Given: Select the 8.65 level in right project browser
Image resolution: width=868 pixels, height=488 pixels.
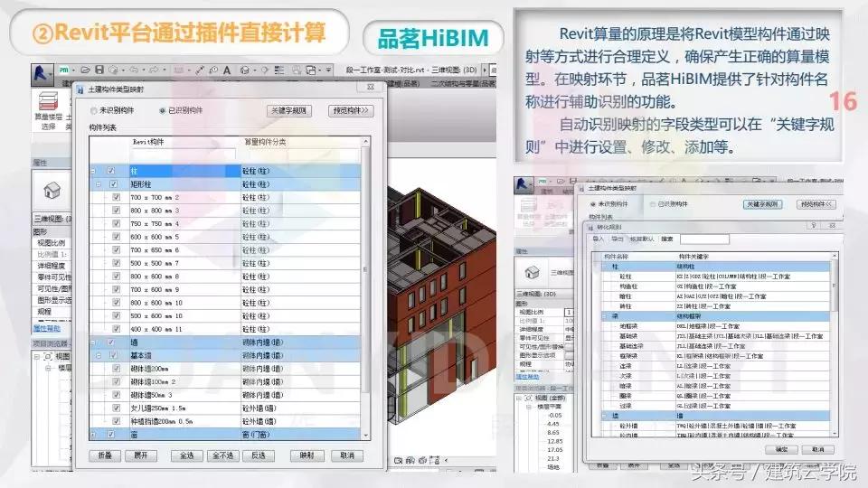Looking at the screenshot, I should 553,433.
